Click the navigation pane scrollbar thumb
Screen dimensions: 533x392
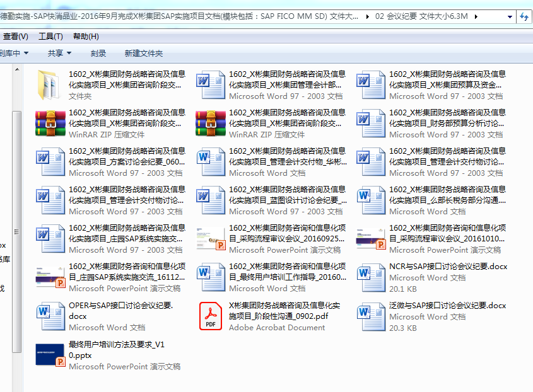[16, 232]
